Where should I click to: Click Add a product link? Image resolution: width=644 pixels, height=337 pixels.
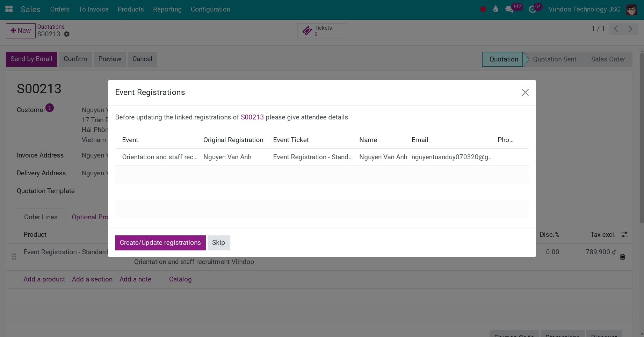pos(44,279)
